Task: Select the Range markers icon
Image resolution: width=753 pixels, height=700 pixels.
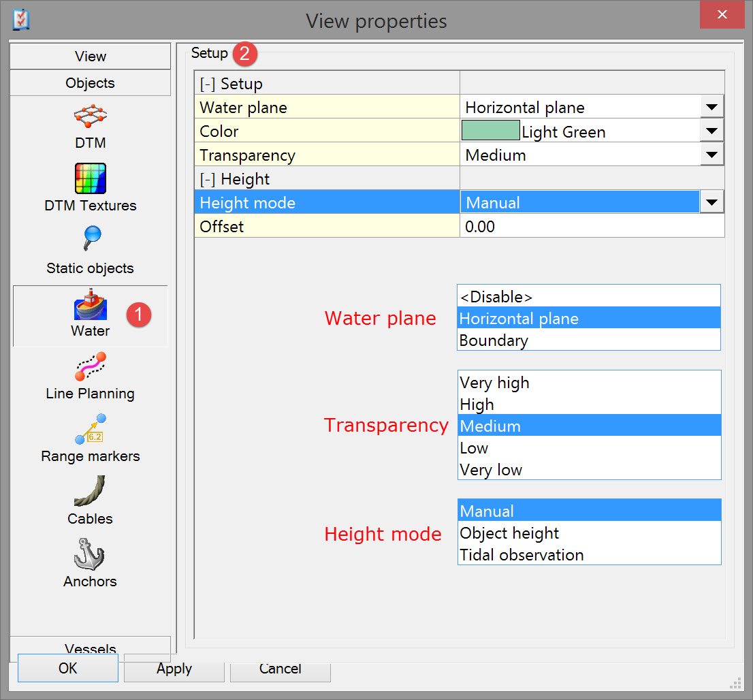Action: [90, 429]
